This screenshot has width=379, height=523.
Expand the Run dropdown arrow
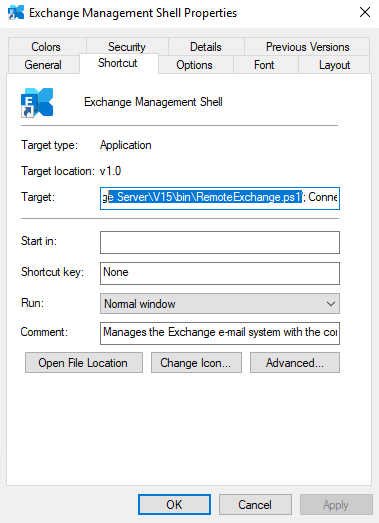coord(331,304)
